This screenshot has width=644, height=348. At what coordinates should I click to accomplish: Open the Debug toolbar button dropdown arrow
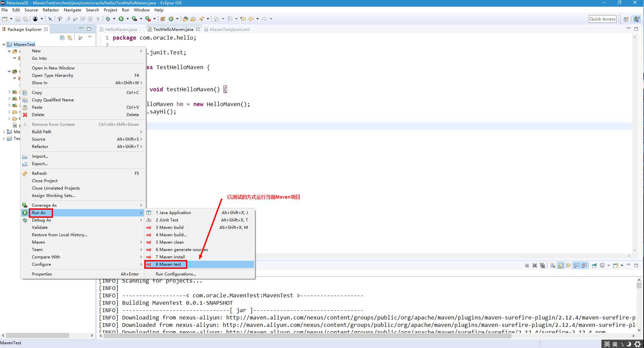114,19
